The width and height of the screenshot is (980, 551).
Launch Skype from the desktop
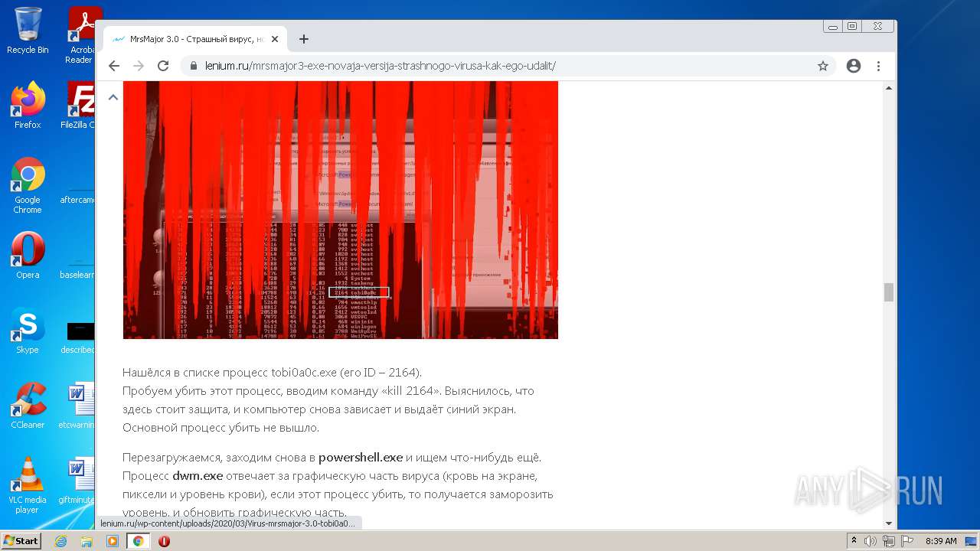click(x=28, y=330)
